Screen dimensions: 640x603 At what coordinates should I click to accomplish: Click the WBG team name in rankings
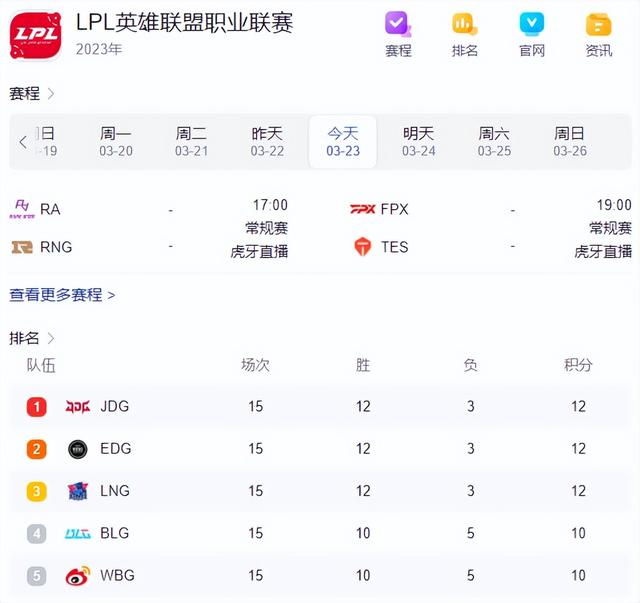[117, 575]
